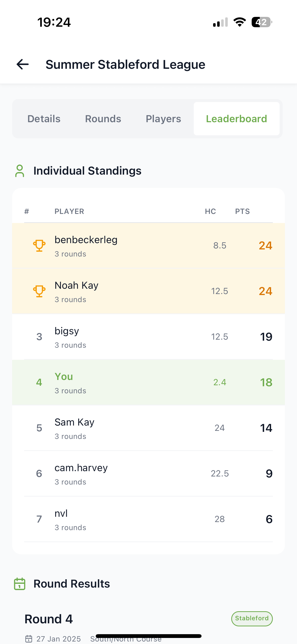Click the trophy icon next to Noah Kay
This screenshot has height=644, width=297.
click(39, 291)
